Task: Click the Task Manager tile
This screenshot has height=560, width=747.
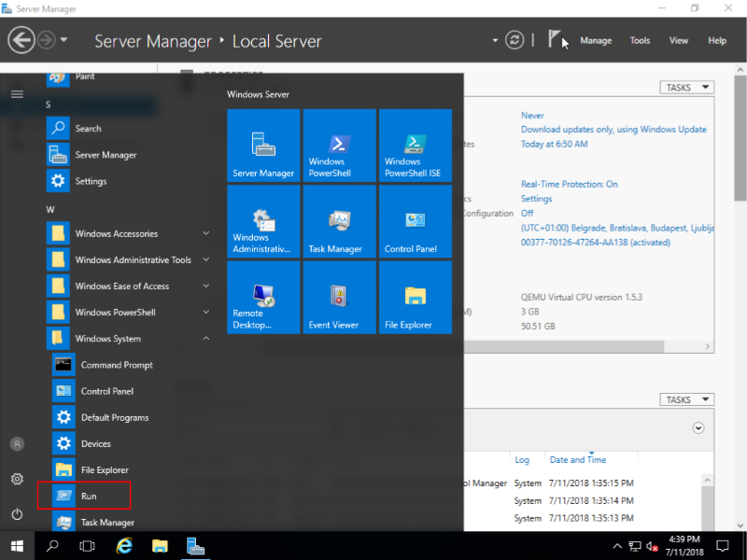Action: point(339,221)
